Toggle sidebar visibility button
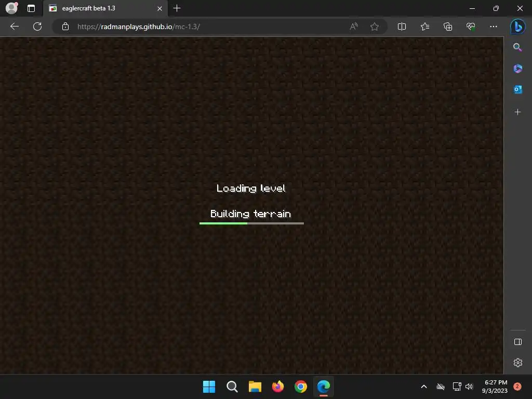532x399 pixels. click(x=518, y=342)
